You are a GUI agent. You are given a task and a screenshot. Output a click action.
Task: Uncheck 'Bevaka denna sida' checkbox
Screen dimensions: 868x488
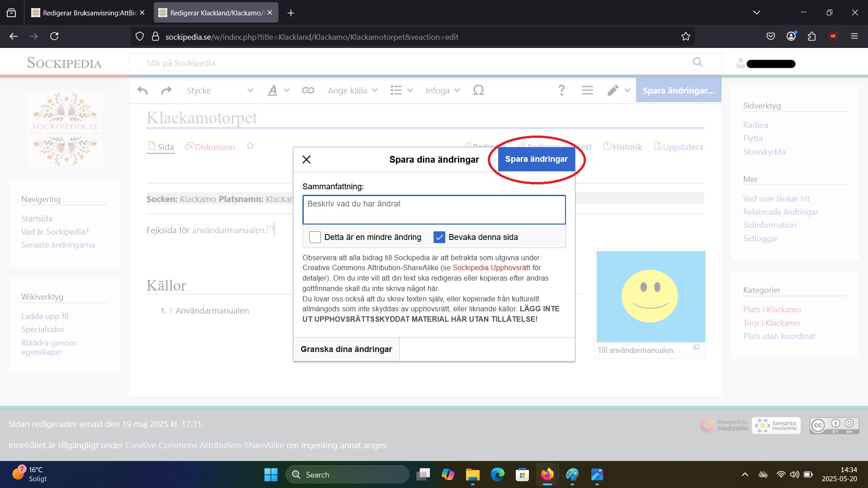(x=439, y=237)
